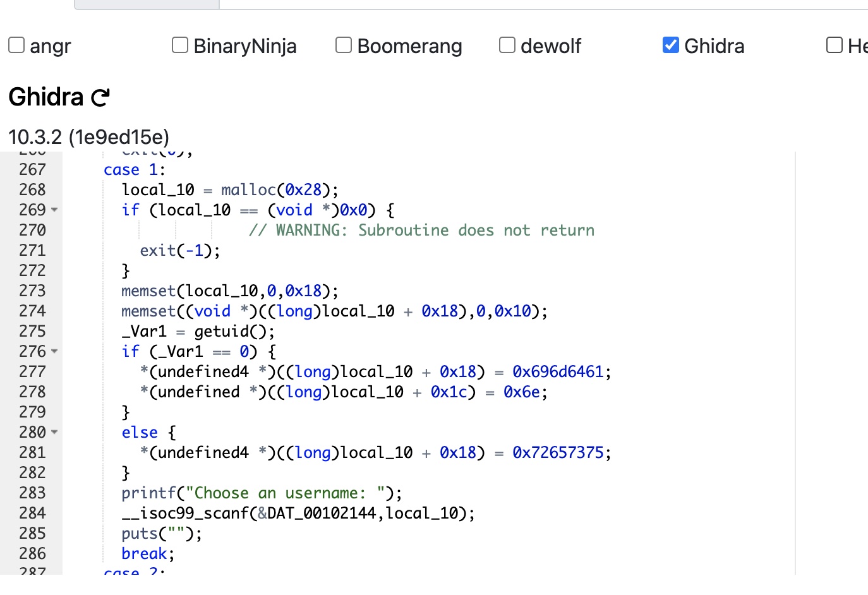Screen dimensions: 868x595
Task: Click the memset(local_10,0,0x18) line
Action: (230, 291)
